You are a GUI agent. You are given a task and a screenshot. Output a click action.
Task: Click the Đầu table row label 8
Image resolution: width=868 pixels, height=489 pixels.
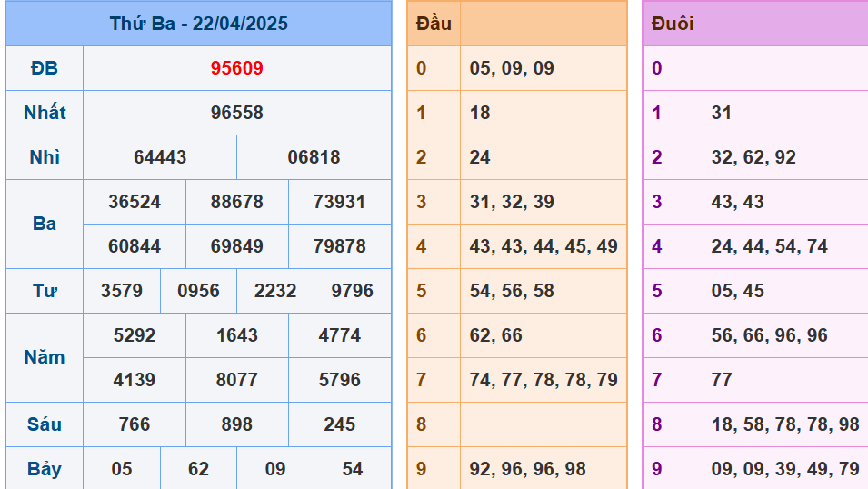click(421, 424)
